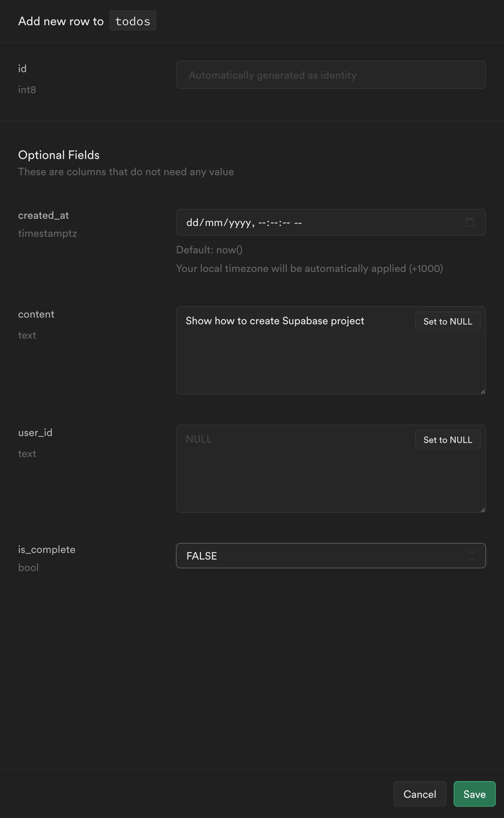504x818 pixels.
Task: Set content field to NULL
Action: 448,321
